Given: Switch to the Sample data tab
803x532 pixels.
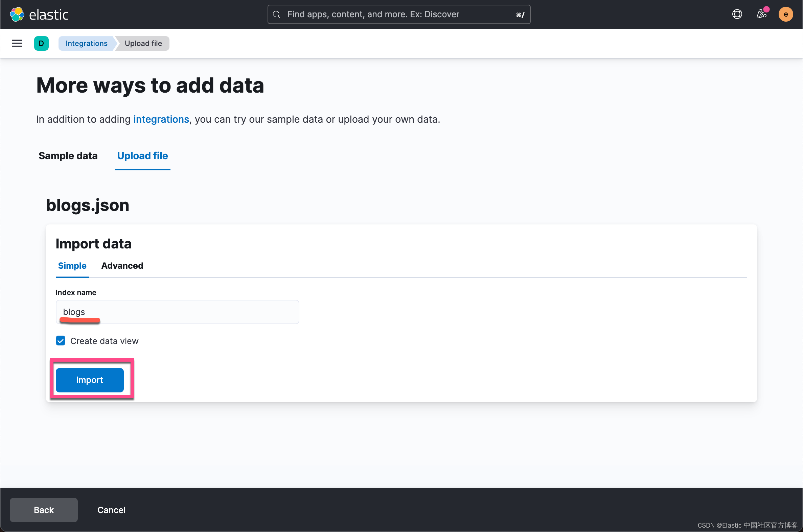Looking at the screenshot, I should point(68,156).
